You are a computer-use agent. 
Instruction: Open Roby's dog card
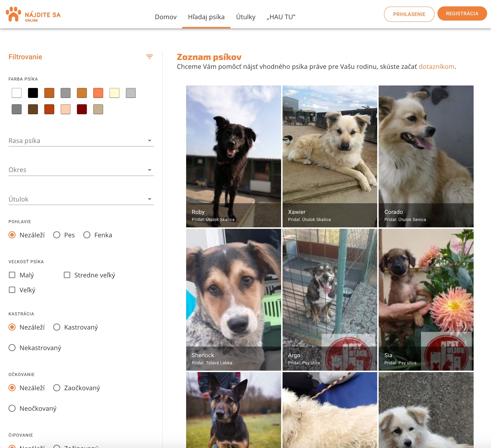pos(234,156)
